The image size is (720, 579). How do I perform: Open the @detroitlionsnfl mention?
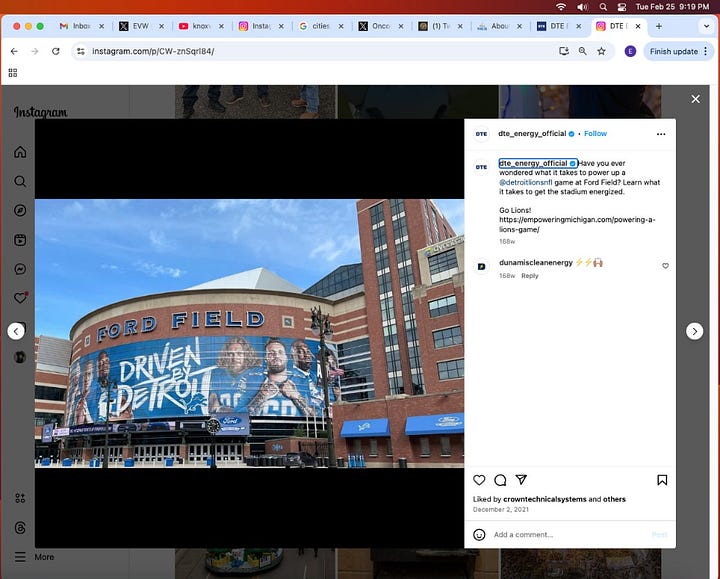[526, 182]
